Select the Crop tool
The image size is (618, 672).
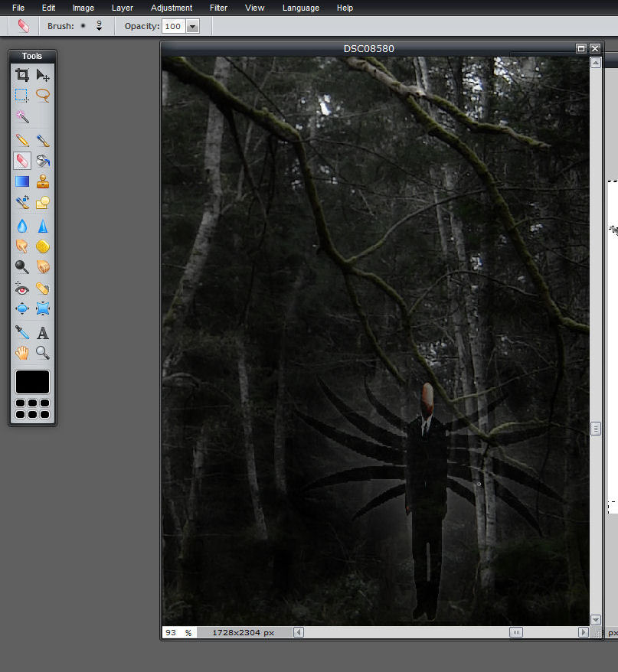[x=22, y=75]
